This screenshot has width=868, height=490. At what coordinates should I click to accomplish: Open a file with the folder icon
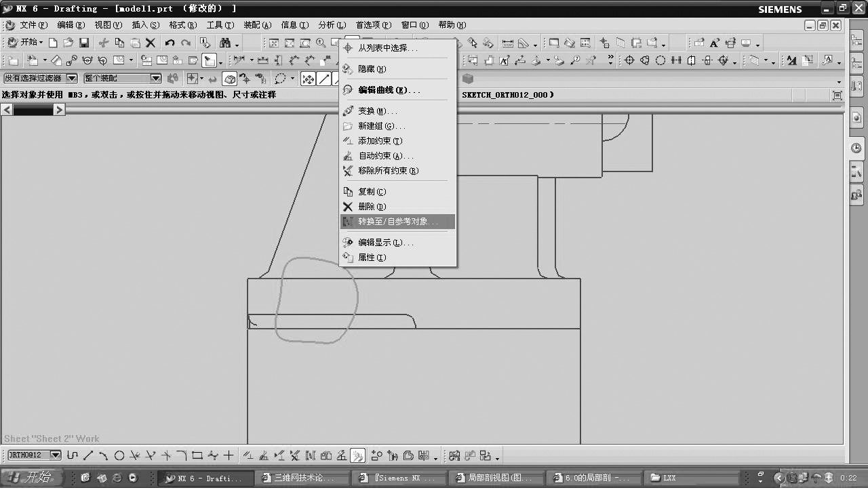point(68,43)
